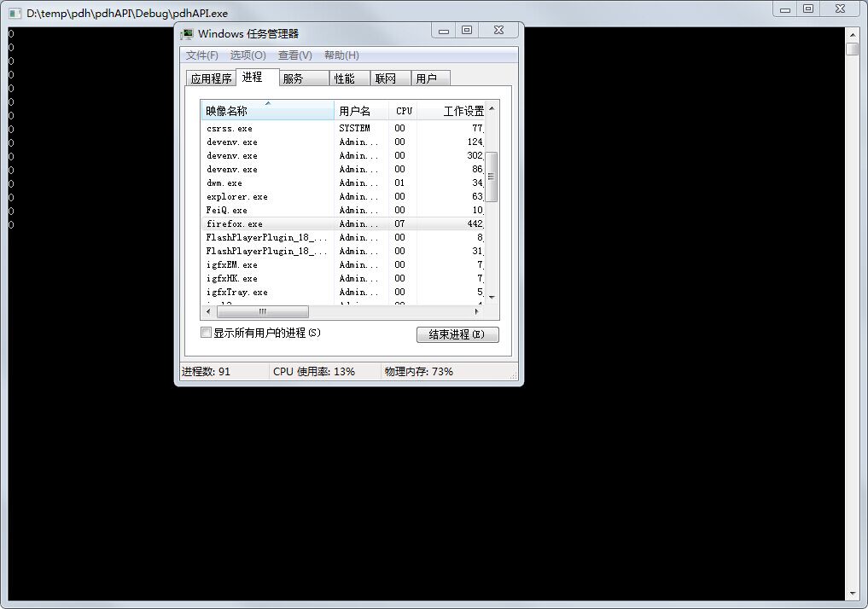Click the console window scrollbar thumb
Viewport: 868px width, 609px height.
tap(853, 49)
